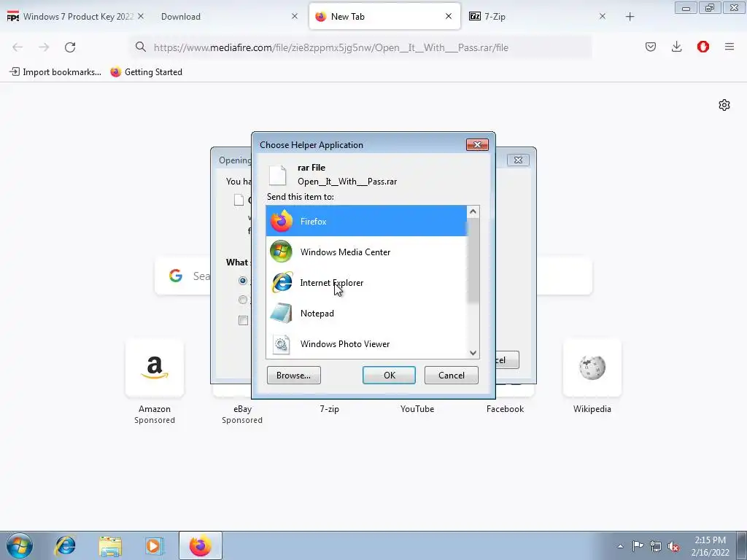Switch to the Download tab
Viewport: 747px width, 560px height.
(224, 16)
